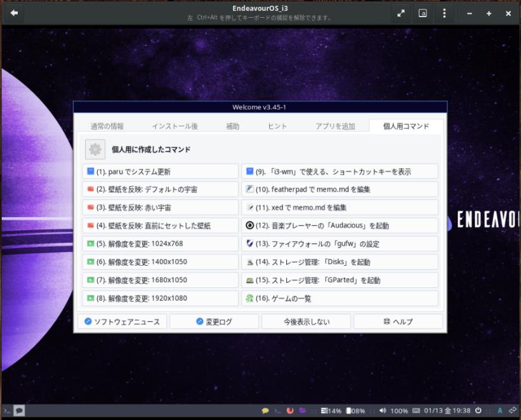Image resolution: width=521 pixels, height=420 pixels.
Task: Open the purple file manager folder icon
Action: (x=302, y=410)
